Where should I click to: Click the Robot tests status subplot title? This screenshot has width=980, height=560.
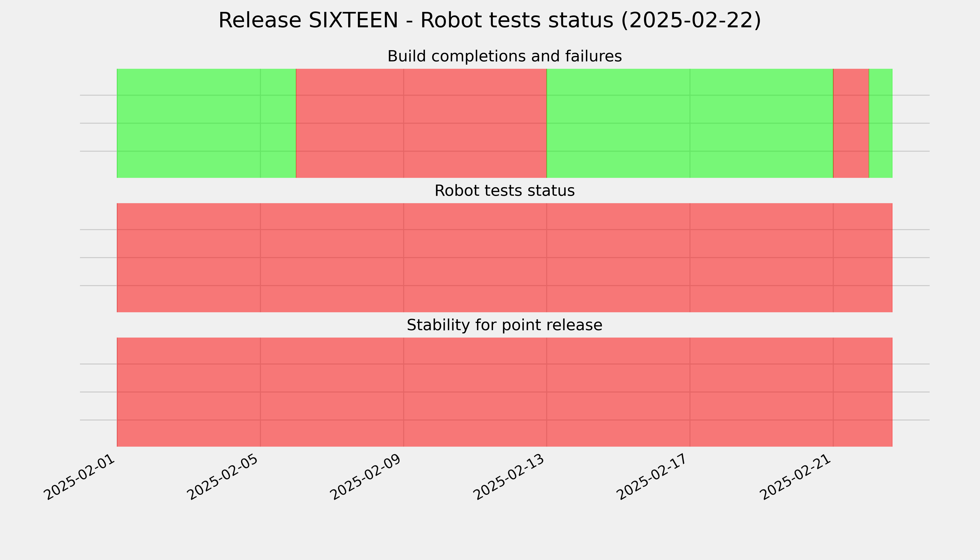point(504,191)
